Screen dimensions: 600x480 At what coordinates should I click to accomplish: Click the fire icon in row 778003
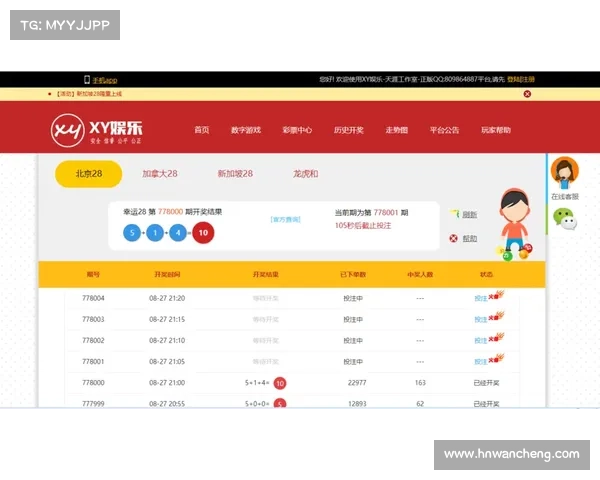pos(496,316)
